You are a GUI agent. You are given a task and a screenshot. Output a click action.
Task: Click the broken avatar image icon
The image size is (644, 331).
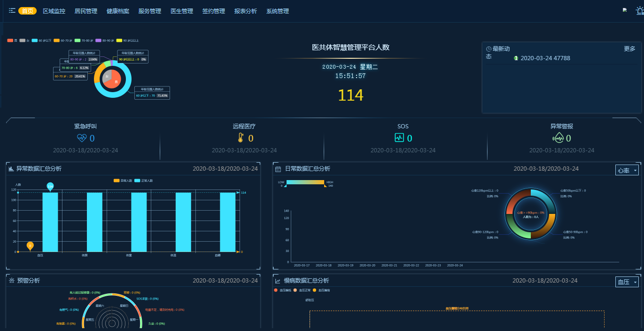(x=625, y=10)
